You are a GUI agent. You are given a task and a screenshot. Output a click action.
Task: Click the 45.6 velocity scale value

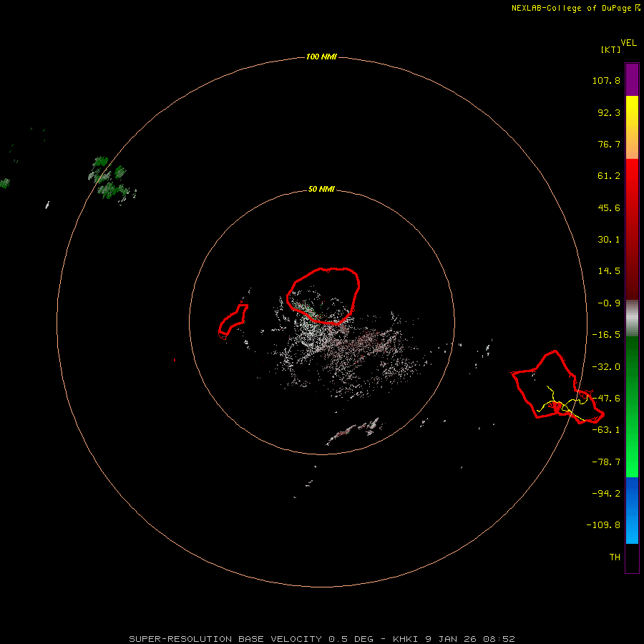[x=609, y=208]
